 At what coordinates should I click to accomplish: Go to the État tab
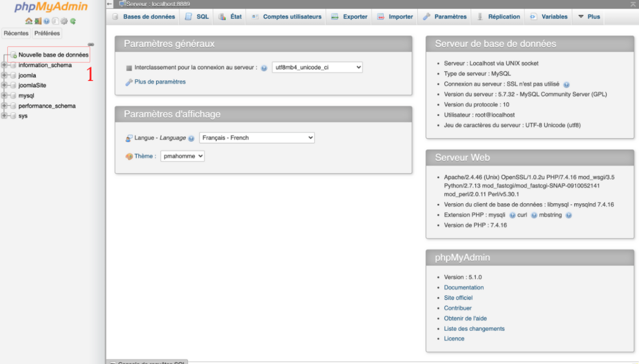click(230, 17)
